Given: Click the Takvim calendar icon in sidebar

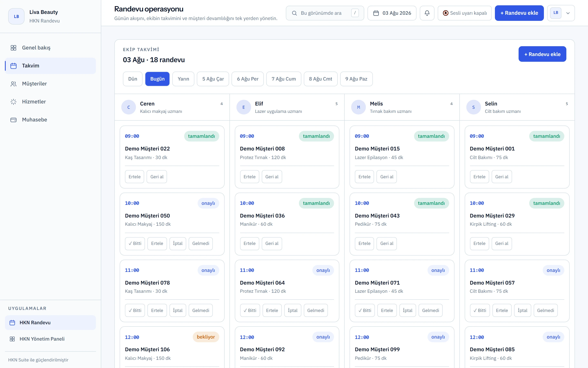Looking at the screenshot, I should coord(13,66).
